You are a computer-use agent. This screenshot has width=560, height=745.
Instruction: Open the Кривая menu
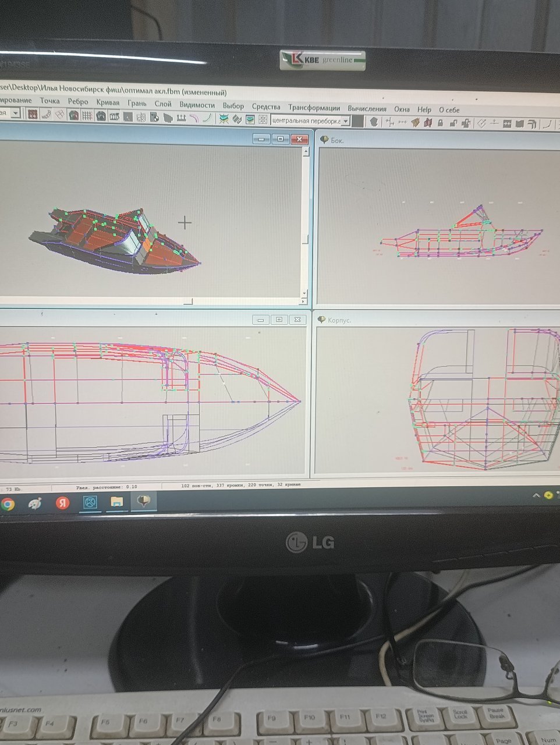108,102
